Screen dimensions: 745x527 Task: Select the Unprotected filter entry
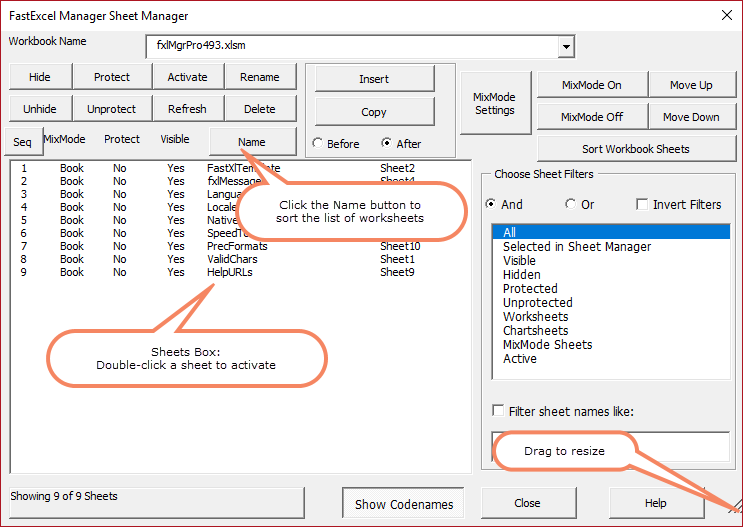click(x=611, y=303)
